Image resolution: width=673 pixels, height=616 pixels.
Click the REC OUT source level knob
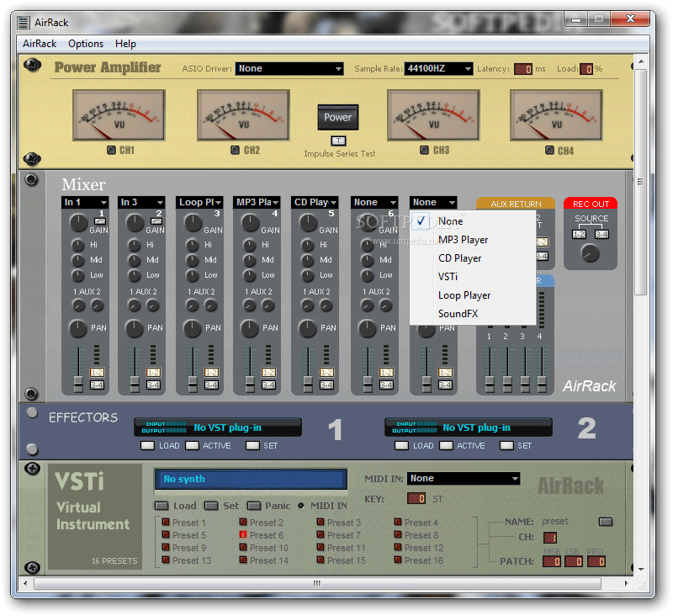(x=591, y=253)
